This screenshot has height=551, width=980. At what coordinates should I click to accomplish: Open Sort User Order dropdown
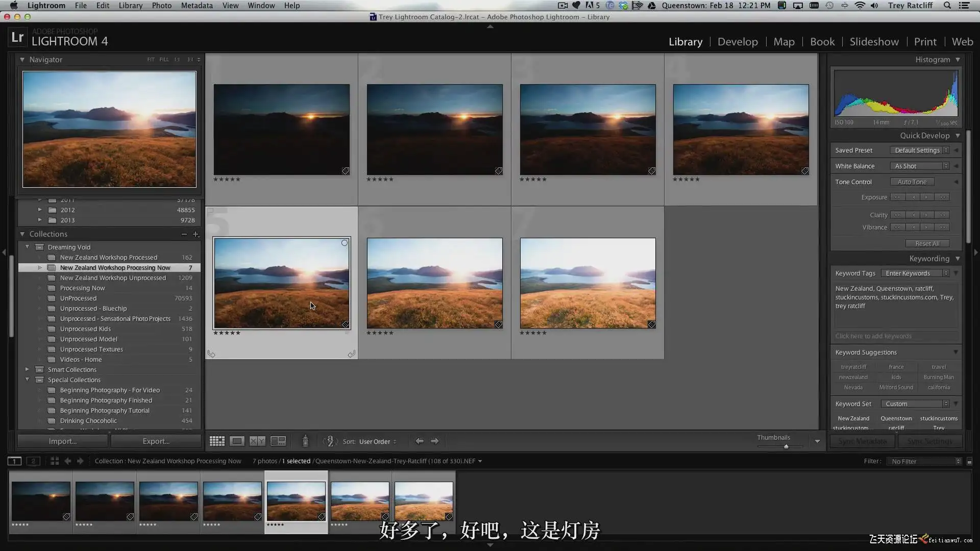click(378, 442)
